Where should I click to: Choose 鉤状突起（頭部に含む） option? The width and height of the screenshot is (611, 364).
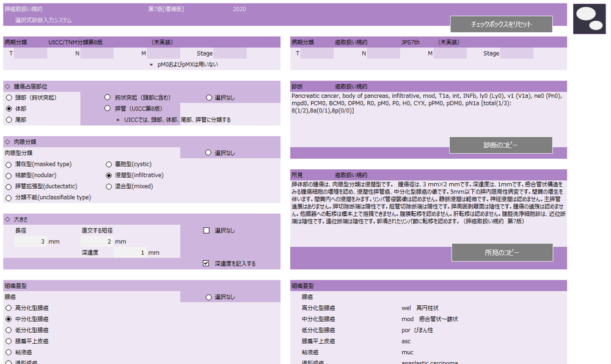[x=106, y=97]
